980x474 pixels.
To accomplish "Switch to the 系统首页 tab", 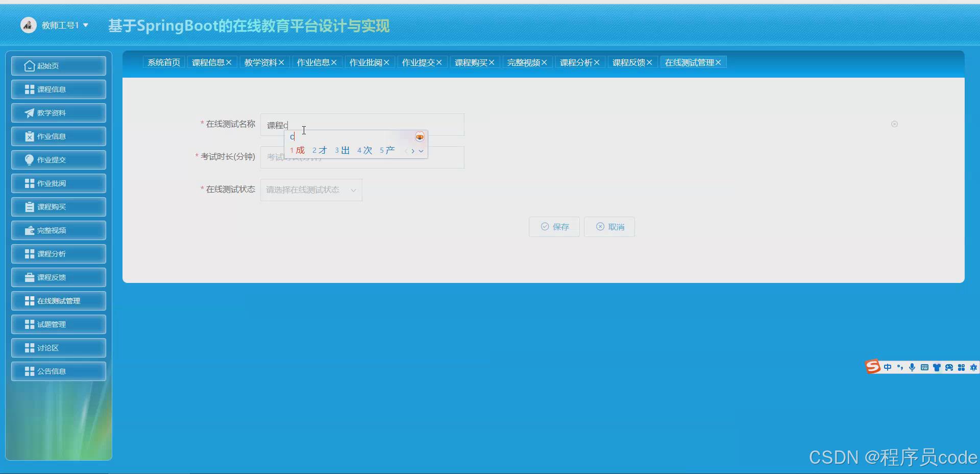I will 163,62.
